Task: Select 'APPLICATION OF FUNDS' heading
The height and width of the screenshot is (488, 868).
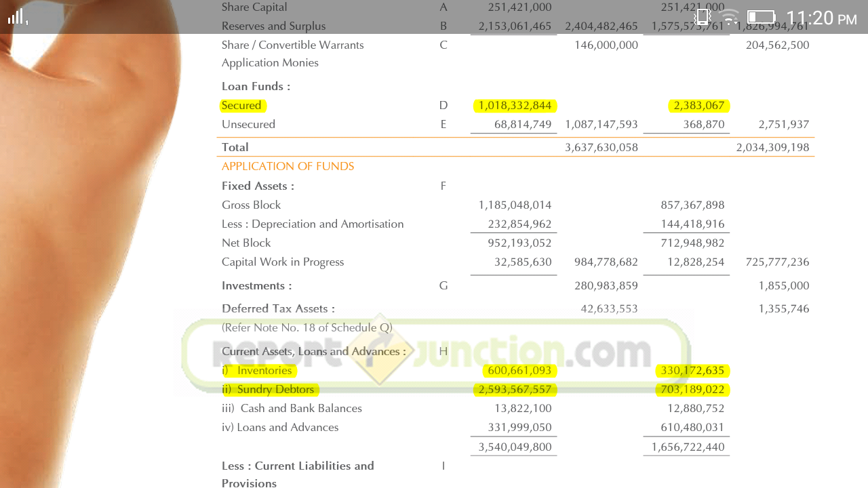Action: 288,166
